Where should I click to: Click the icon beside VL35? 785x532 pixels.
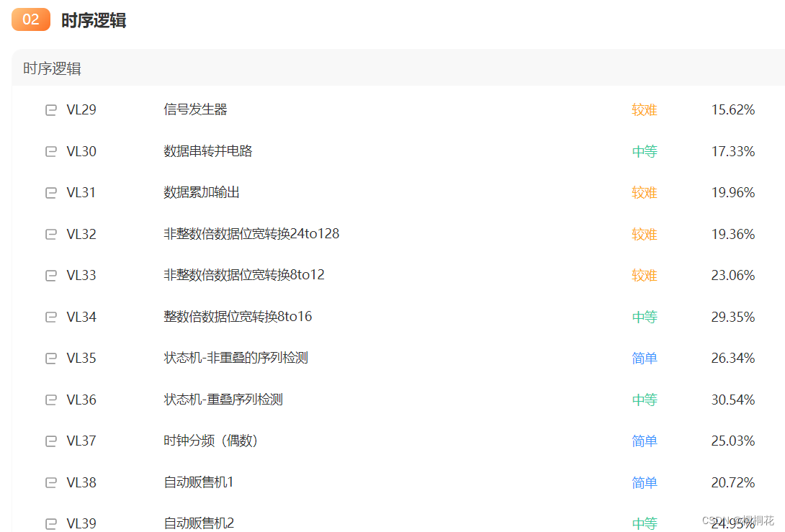51,359
